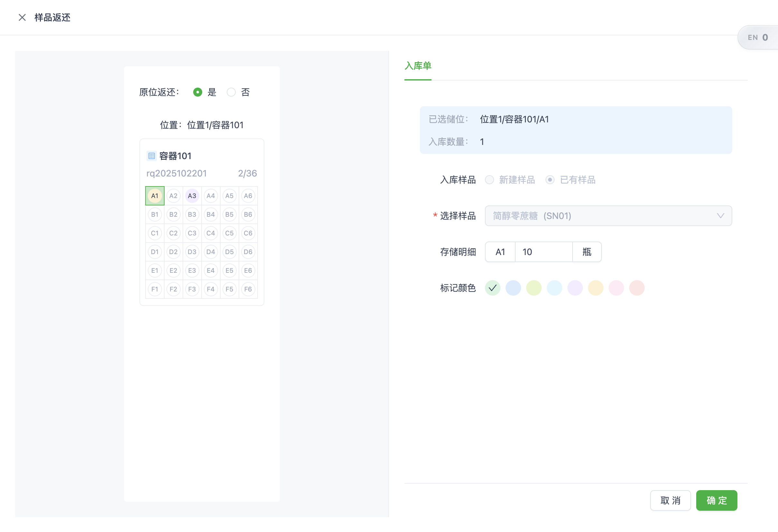Screen dimensions: 778x532
Task: Switch to the 入库单 tab
Action: (x=417, y=66)
